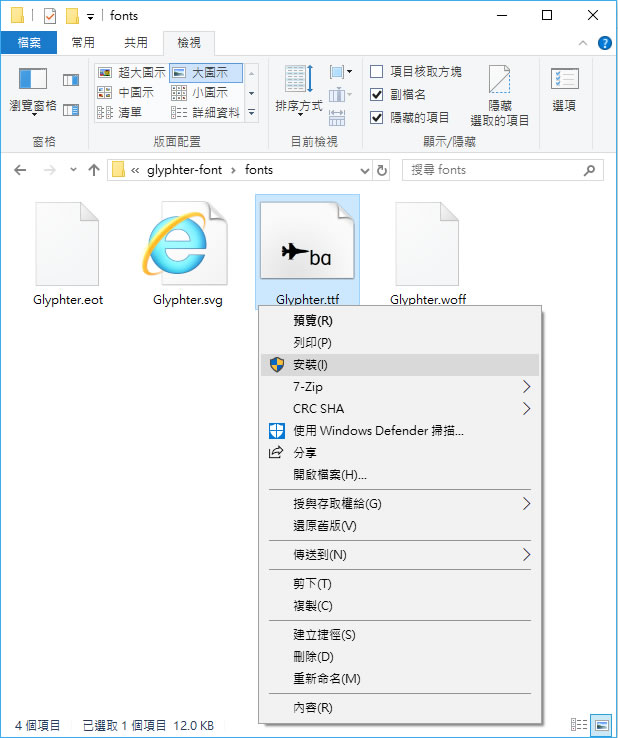Click glyphter-font in address breadcrumb
Image resolution: width=618 pixels, height=738 pixels.
(x=184, y=170)
